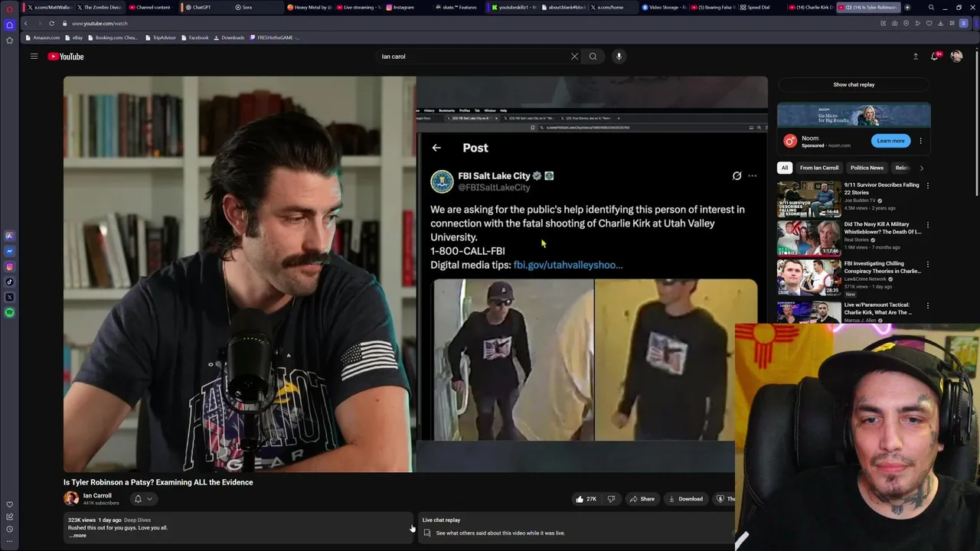Open sidebar history clock icon
The width and height of the screenshot is (980, 551).
click(9, 529)
